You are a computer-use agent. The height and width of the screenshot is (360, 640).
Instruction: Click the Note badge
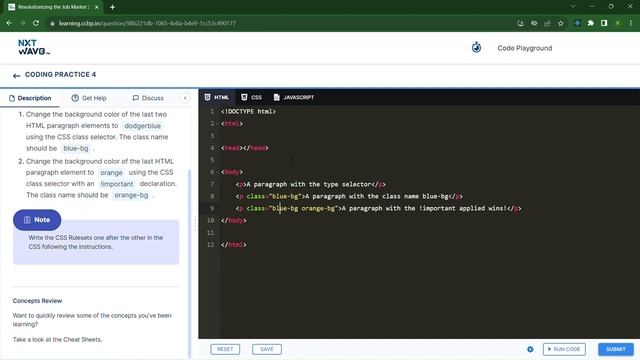point(37,220)
